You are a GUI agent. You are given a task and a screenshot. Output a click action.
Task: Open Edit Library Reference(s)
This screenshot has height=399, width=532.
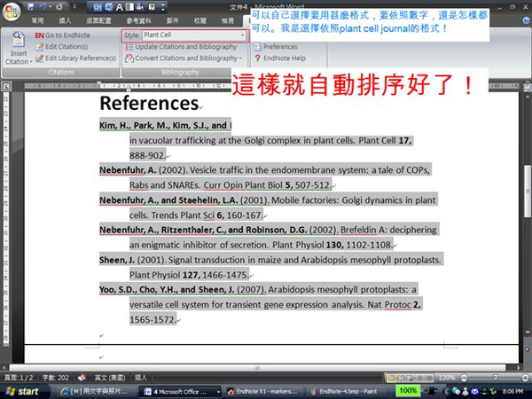tap(75, 59)
